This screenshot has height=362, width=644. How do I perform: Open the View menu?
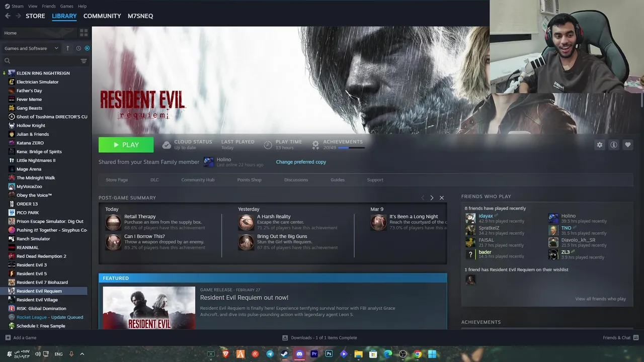(x=33, y=6)
